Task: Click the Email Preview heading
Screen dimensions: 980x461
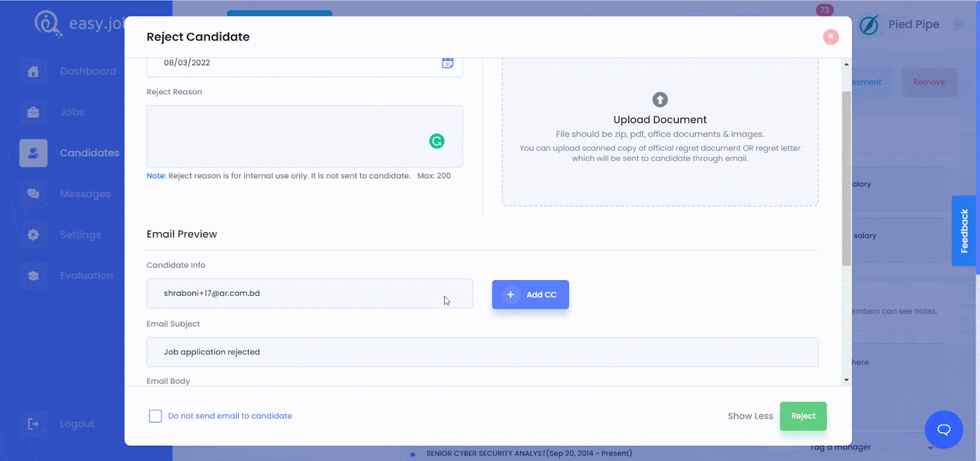Action: tap(182, 234)
